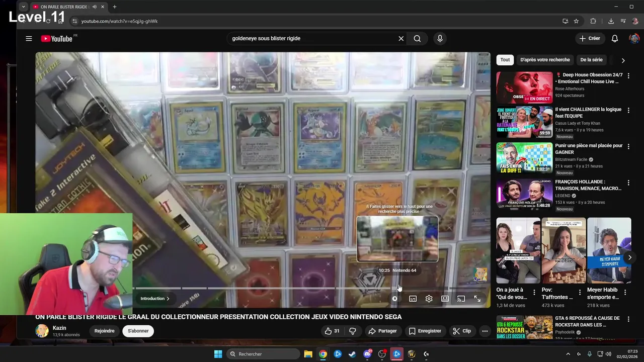
Task: Bookmark this page with the star icon
Action: click(576, 21)
